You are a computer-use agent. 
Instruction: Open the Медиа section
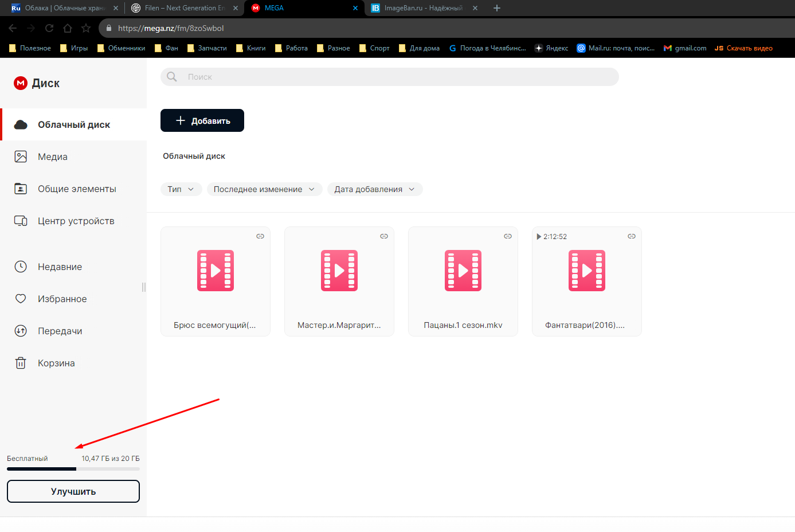[74, 157]
